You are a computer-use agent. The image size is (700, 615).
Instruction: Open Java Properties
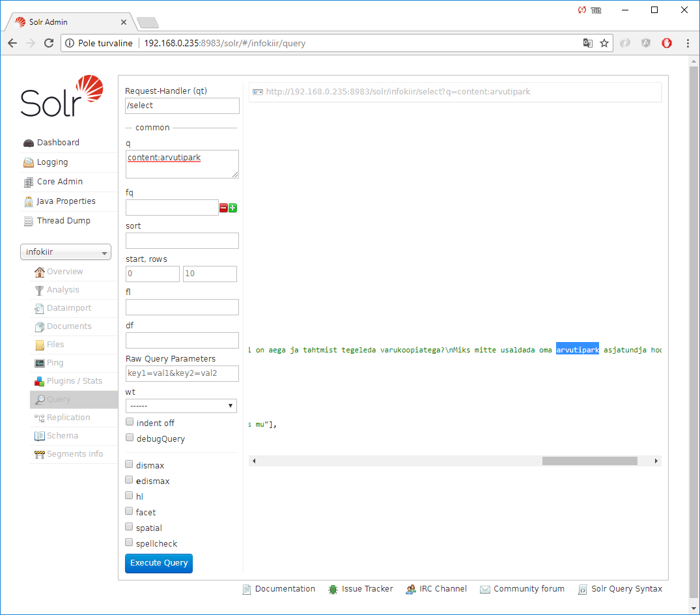[66, 201]
